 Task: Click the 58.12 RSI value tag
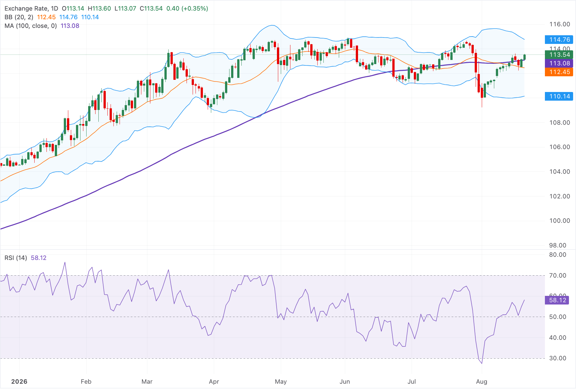pyautogui.click(x=557, y=300)
